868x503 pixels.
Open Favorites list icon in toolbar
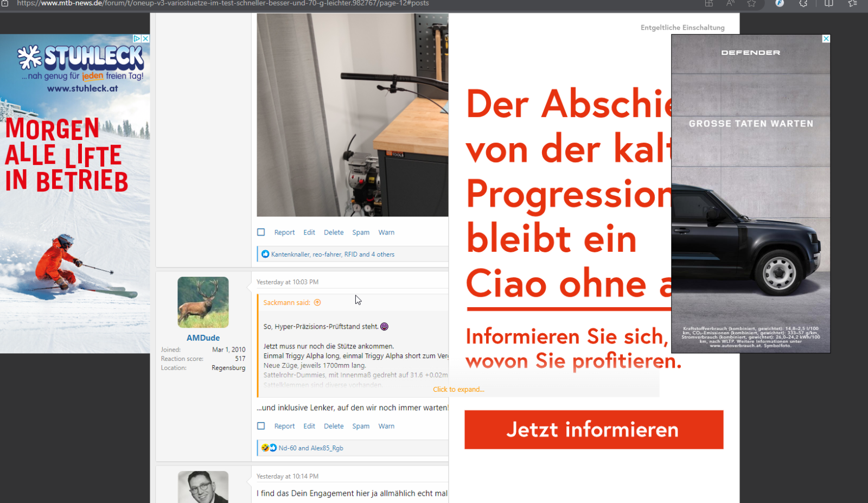(852, 3)
